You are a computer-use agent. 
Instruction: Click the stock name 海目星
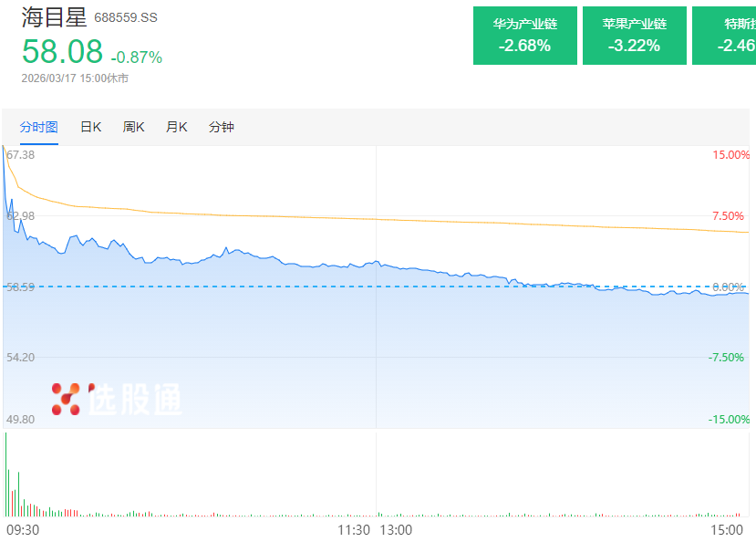pyautogui.click(x=54, y=16)
